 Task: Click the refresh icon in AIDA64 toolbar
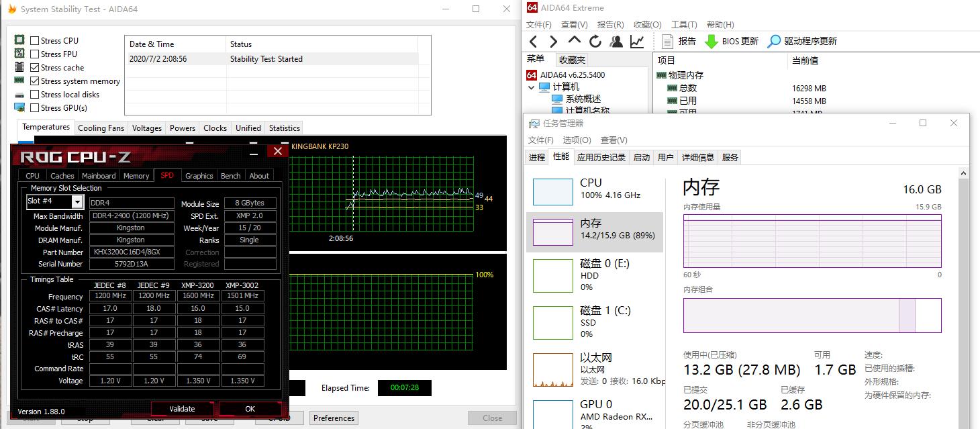(595, 41)
